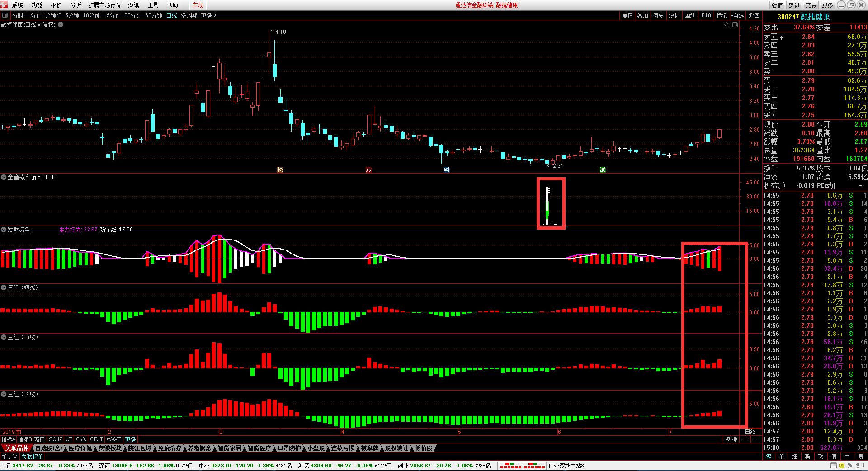Toggle the 金箍棒底 indicator panel circle button

tap(4, 177)
